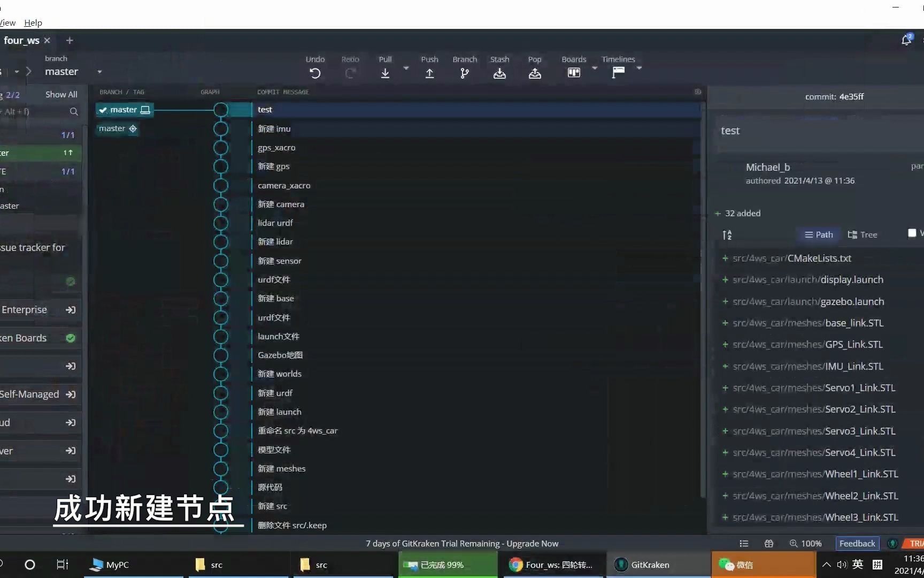Click the Redo icon
The height and width of the screenshot is (578, 924).
coord(350,73)
